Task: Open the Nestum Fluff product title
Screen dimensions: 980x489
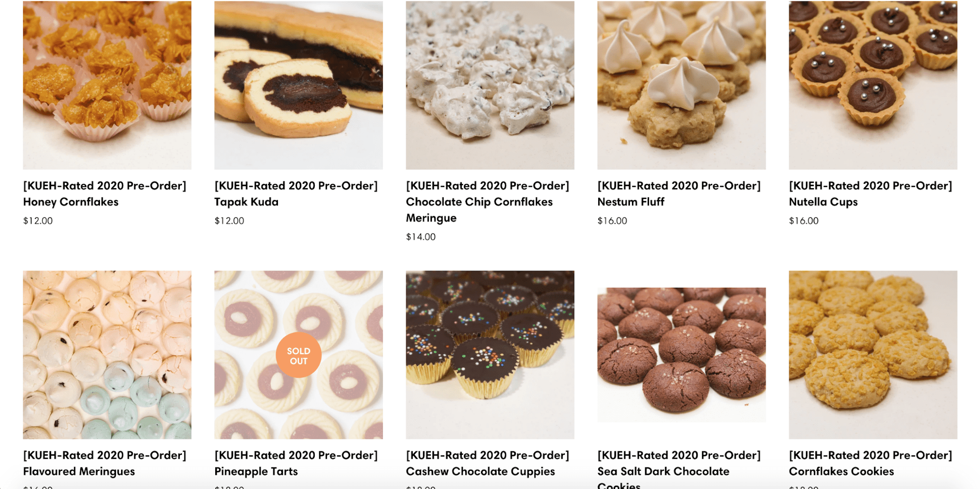Action: tap(679, 194)
